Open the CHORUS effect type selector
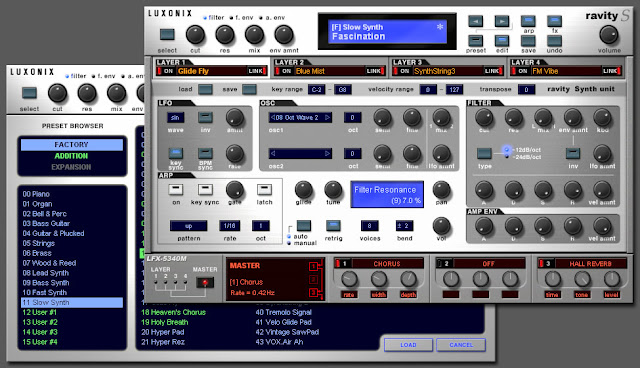 (386, 264)
